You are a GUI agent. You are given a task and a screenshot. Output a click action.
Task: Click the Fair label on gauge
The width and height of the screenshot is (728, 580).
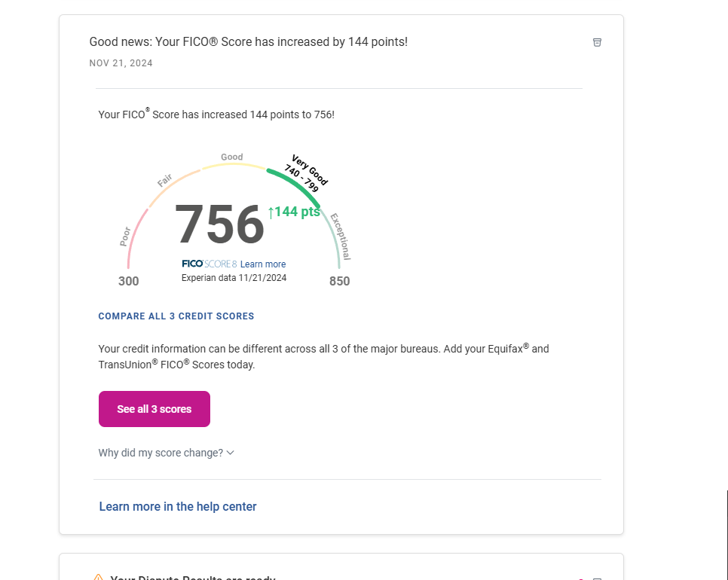(x=165, y=181)
